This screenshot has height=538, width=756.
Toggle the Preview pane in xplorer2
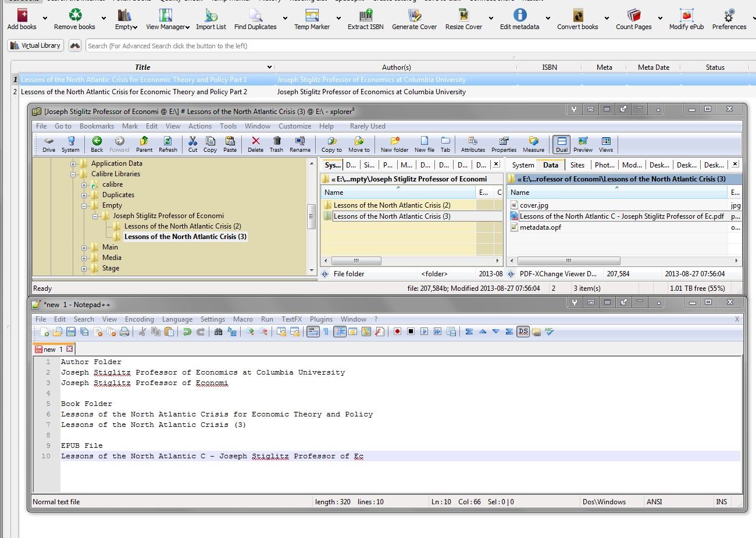pos(583,144)
